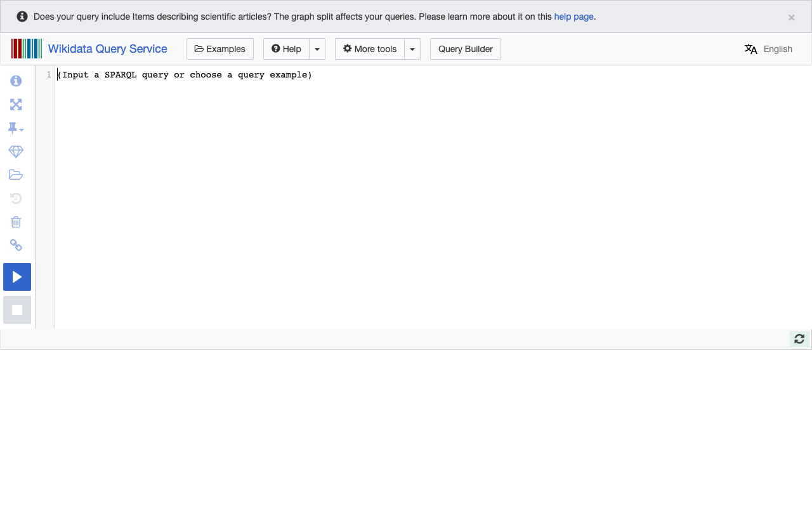Open the fullscreen editor mode icon
This screenshot has width=812, height=508.
tap(15, 104)
